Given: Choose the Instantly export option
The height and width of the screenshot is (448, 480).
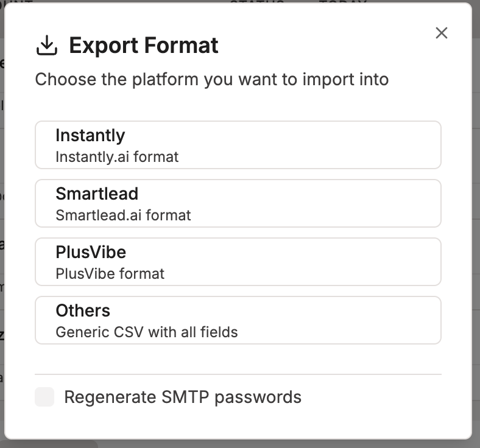Looking at the screenshot, I should [238, 145].
